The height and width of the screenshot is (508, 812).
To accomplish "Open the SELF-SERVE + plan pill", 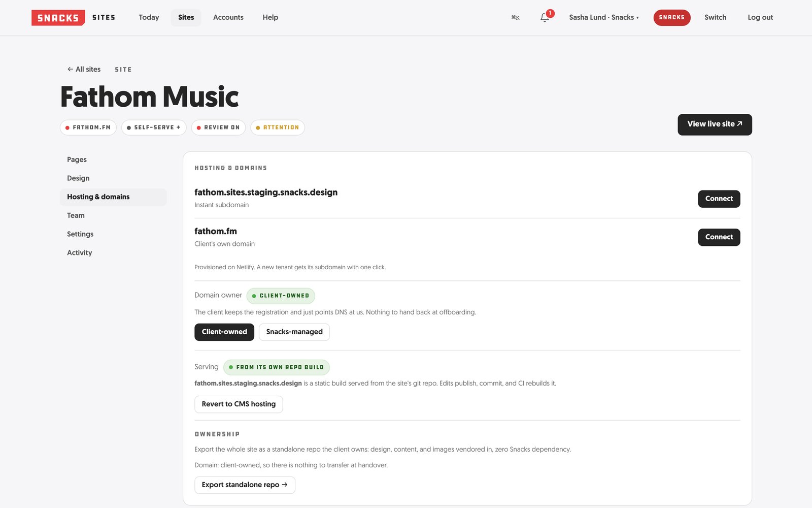I will [x=154, y=128].
